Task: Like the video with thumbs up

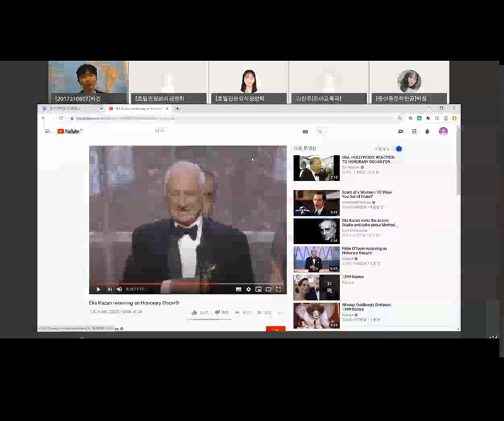Action: (x=194, y=313)
